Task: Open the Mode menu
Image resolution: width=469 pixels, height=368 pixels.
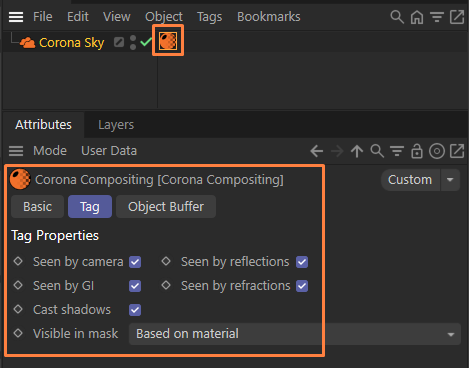Action: [x=50, y=151]
